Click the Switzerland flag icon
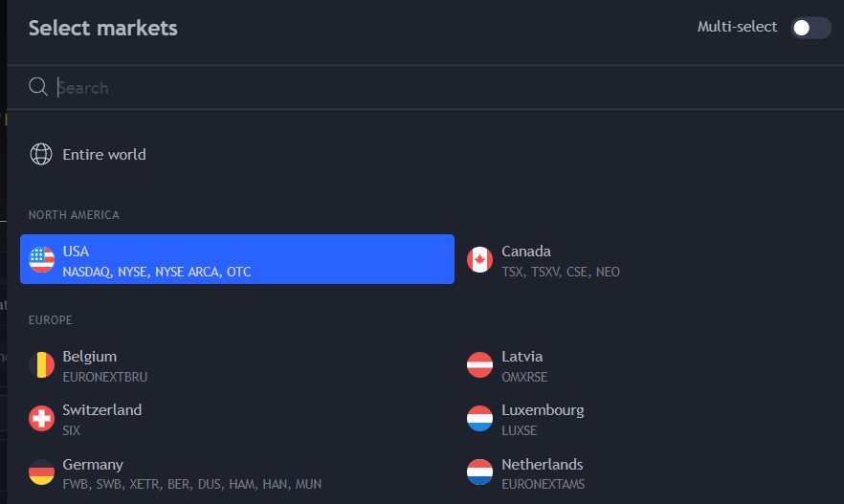 tap(41, 419)
